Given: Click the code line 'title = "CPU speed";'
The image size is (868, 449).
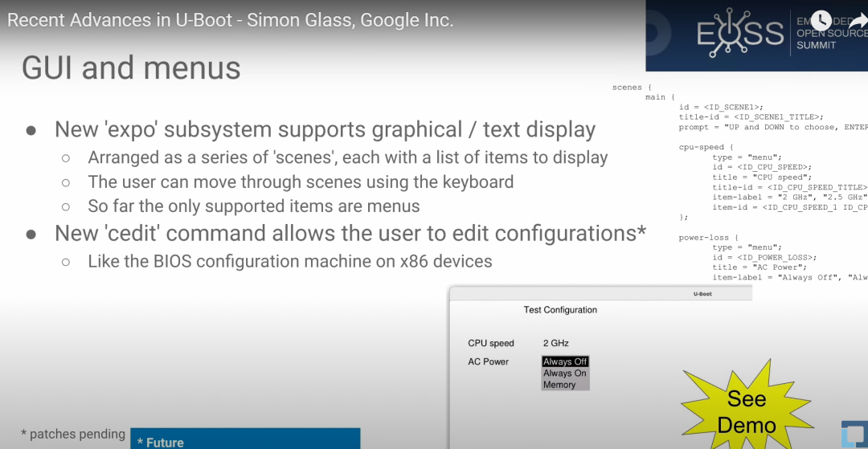Looking at the screenshot, I should pos(762,177).
